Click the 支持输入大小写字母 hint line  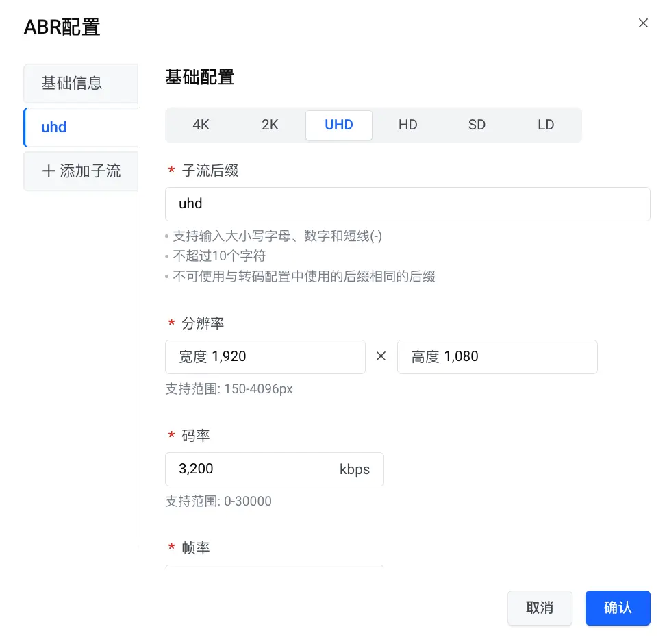pos(277,236)
